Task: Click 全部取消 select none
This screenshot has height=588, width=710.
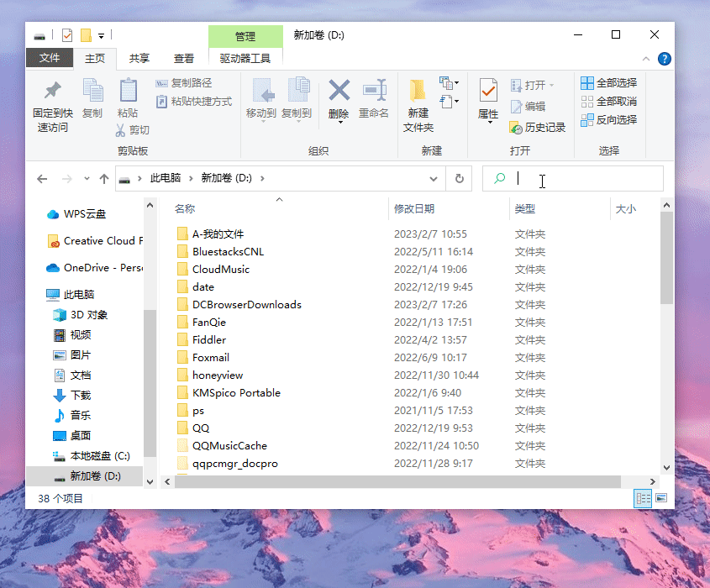Action: coord(609,102)
